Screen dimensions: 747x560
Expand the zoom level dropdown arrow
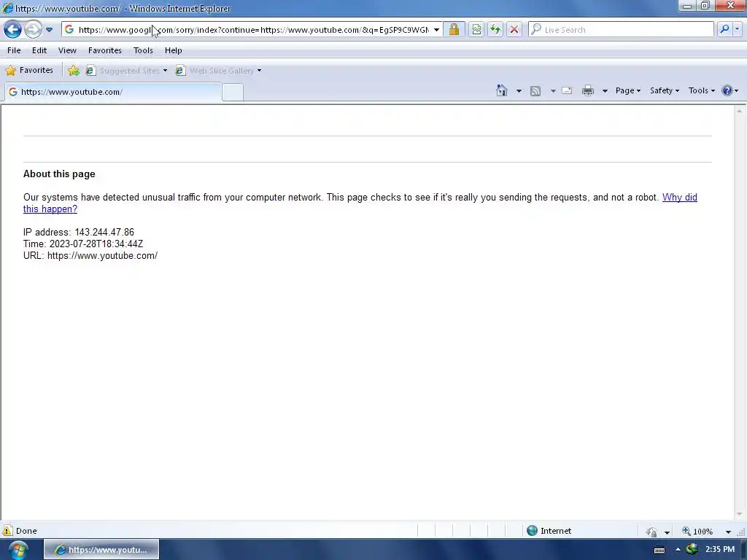coord(728,532)
